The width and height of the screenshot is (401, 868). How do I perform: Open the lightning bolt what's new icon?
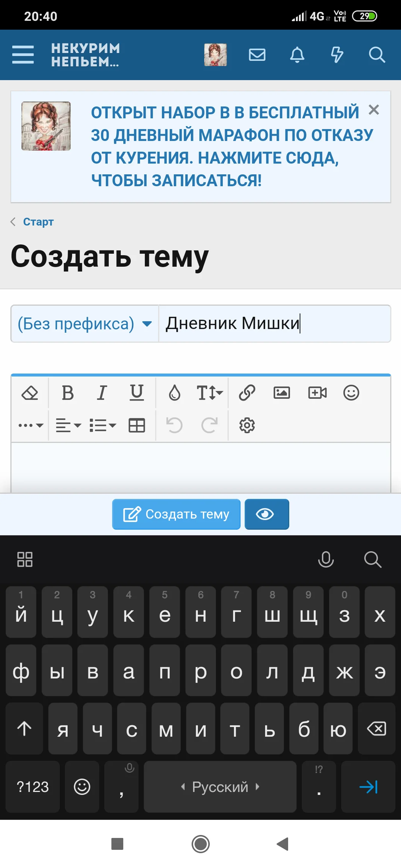337,55
